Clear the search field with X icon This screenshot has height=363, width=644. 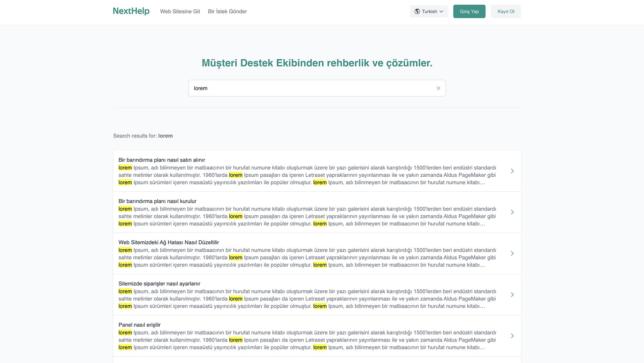(x=438, y=88)
